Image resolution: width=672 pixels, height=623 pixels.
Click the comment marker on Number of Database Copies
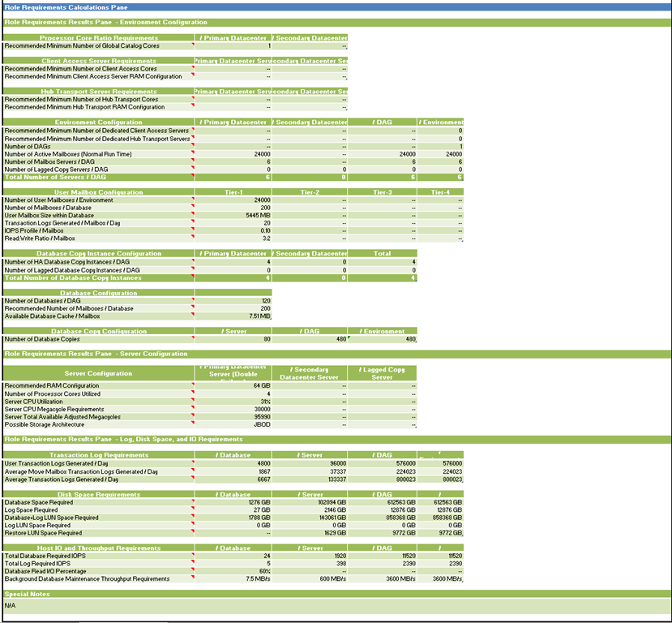pyautogui.click(x=193, y=340)
